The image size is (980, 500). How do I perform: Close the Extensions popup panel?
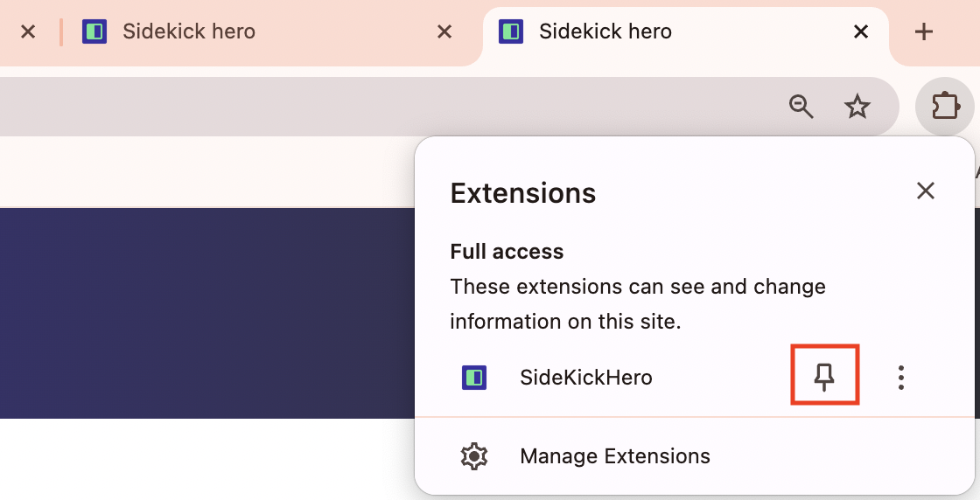925,191
